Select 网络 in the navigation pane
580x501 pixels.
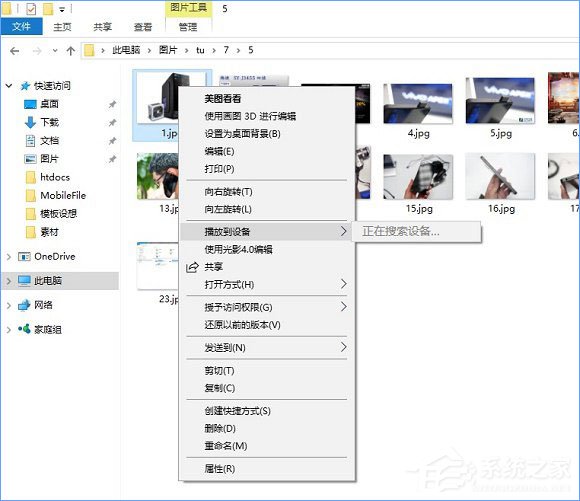(43, 305)
